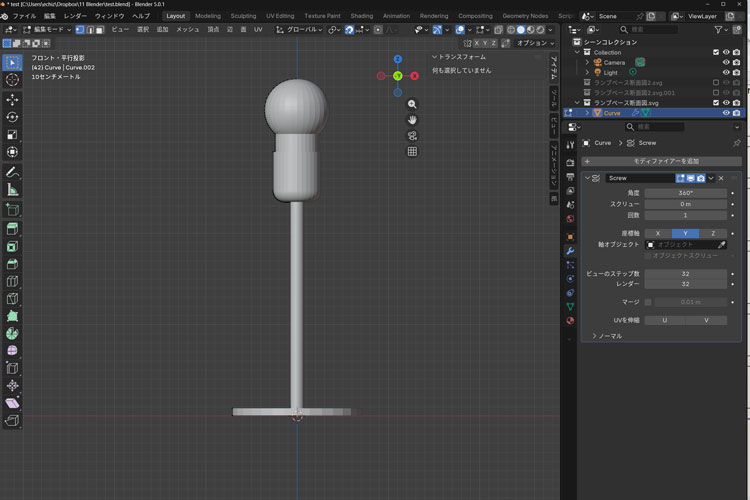Image resolution: width=750 pixels, height=500 pixels.
Task: Activate the Annotate pencil tool
Action: (12, 172)
